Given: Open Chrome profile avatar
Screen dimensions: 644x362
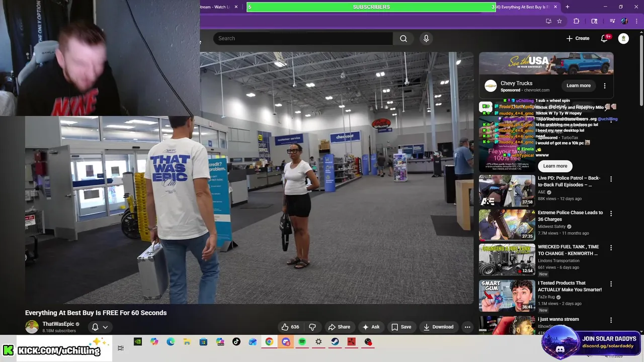Looking at the screenshot, I should 624,21.
